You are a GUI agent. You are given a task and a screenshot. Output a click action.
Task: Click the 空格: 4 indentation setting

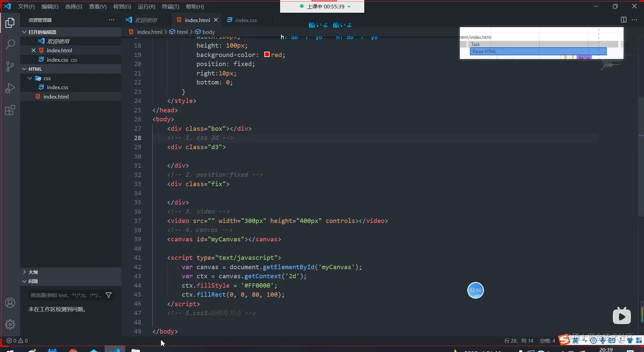click(x=547, y=341)
